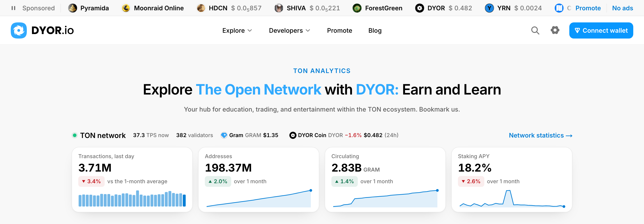Click the 382 validators stat
The image size is (644, 224).
coord(195,135)
